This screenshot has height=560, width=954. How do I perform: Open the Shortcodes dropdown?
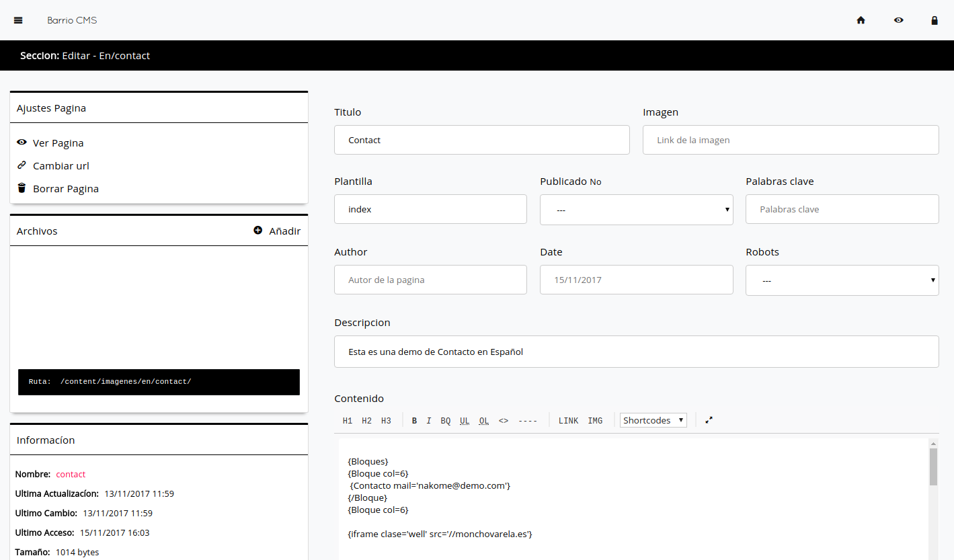pyautogui.click(x=653, y=420)
